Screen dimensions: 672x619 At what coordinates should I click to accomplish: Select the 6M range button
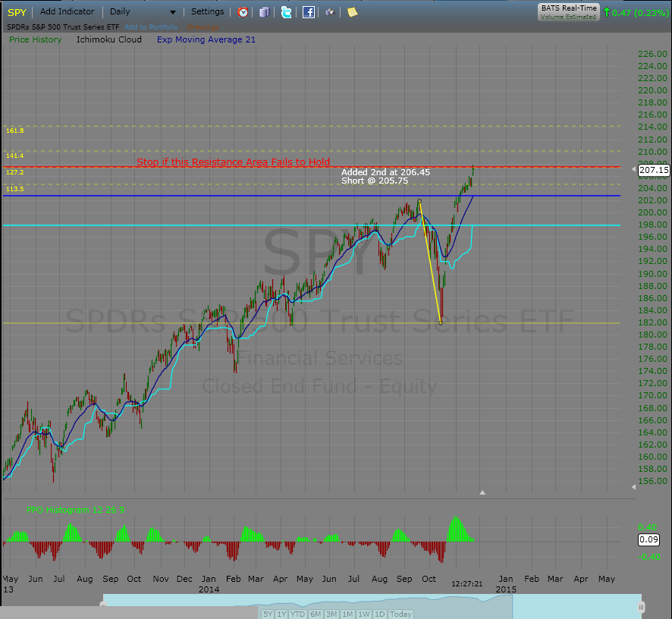pos(316,614)
